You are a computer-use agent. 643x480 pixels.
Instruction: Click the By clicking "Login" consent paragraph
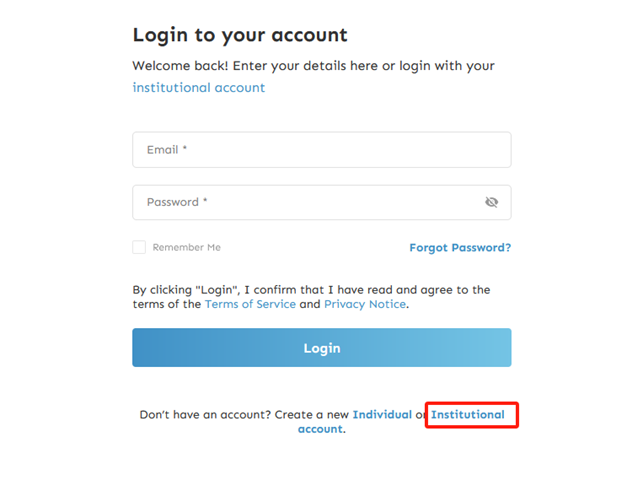pyautogui.click(x=311, y=297)
